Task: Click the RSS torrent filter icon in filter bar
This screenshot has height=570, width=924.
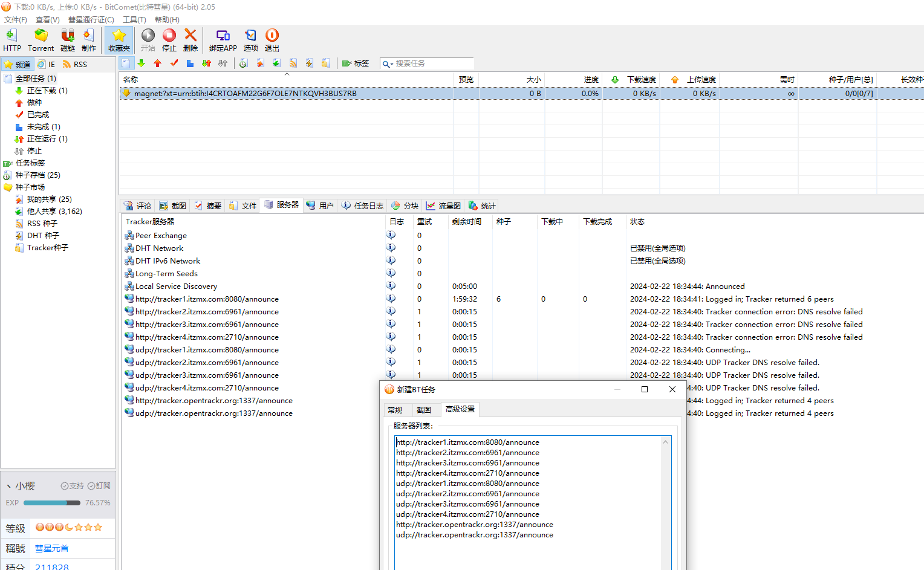Action: click(293, 63)
